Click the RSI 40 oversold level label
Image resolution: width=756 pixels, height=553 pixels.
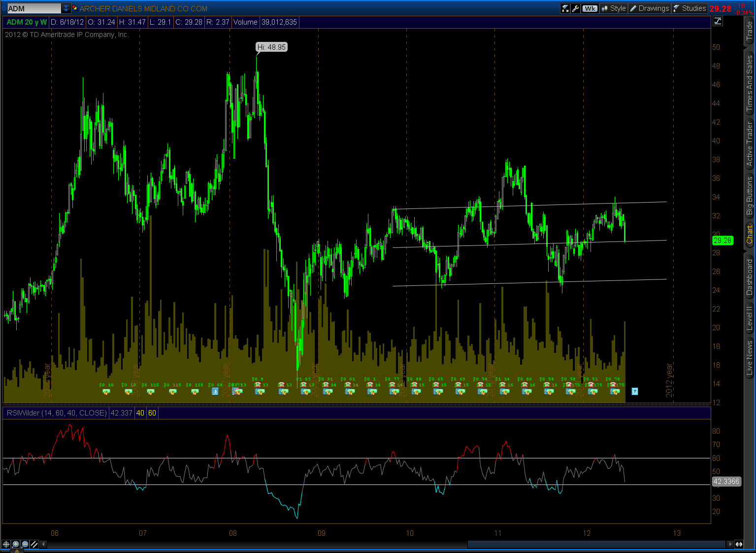(140, 413)
